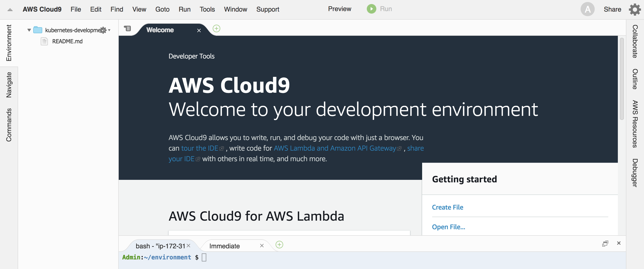Click the user avatar letter A
This screenshot has height=269, width=644.
pyautogui.click(x=587, y=9)
